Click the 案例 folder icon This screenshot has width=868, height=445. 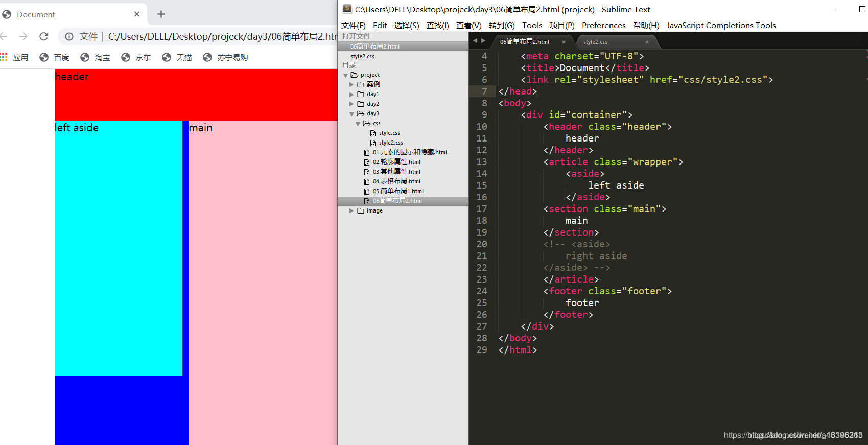pos(361,84)
